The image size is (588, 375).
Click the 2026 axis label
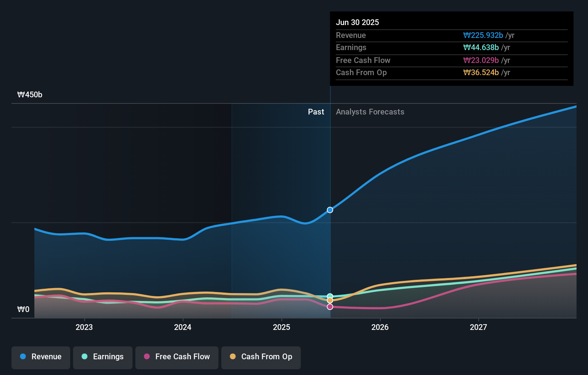(380, 327)
